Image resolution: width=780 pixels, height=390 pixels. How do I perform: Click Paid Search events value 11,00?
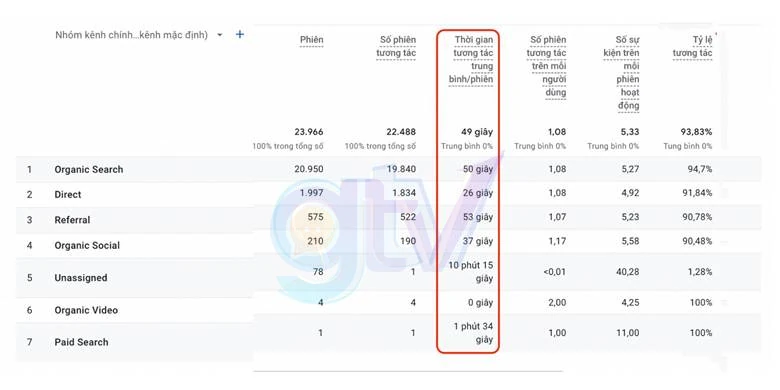click(x=628, y=333)
